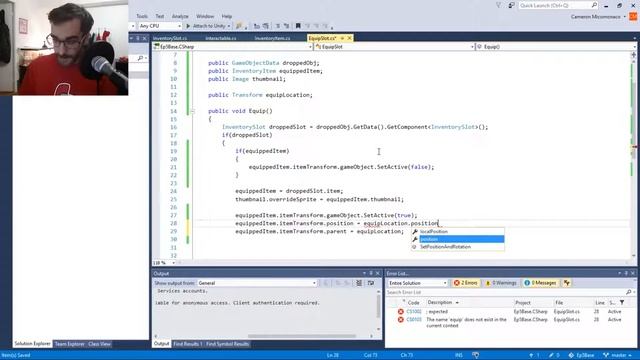This screenshot has height=360, width=640.
Task: Toggle word wrap in Output panel
Action: tap(371, 283)
